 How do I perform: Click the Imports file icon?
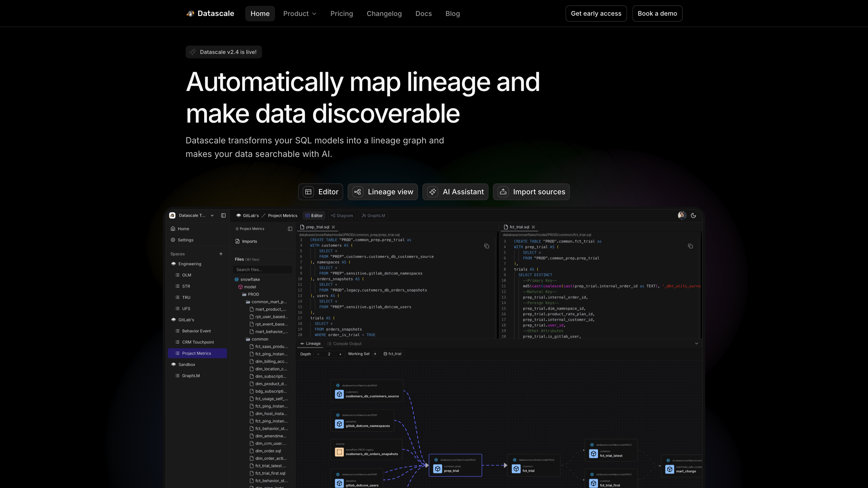(237, 242)
